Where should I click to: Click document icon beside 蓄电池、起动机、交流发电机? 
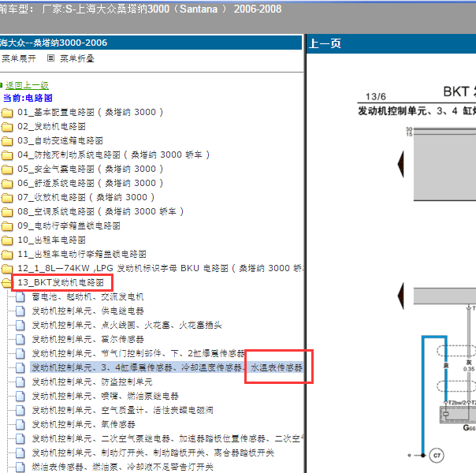20,297
